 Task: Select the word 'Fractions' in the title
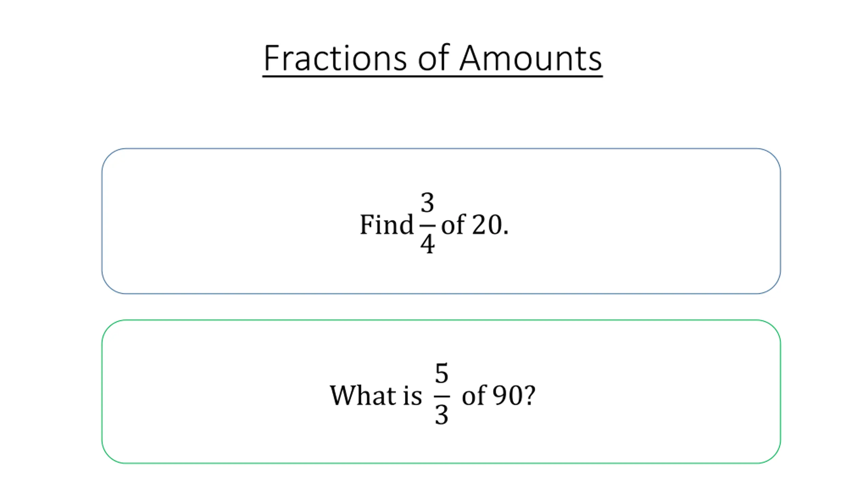point(335,58)
